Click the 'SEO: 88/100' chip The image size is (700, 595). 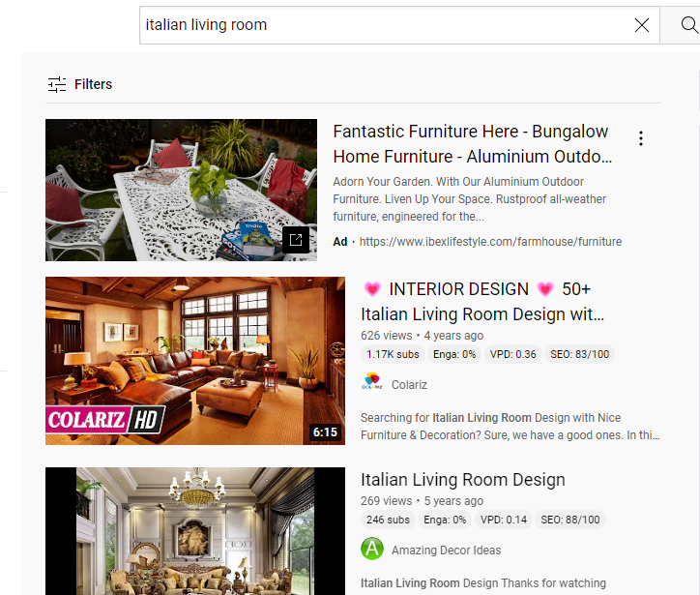pyautogui.click(x=570, y=520)
